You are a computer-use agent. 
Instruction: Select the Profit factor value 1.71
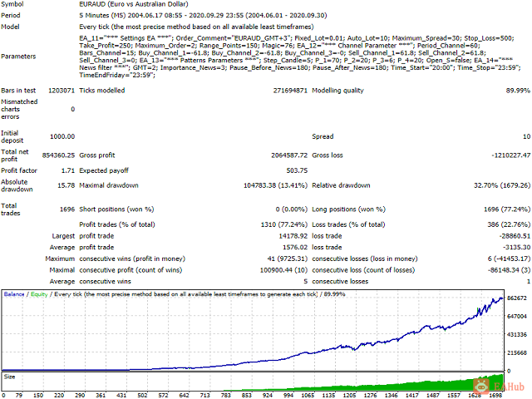(x=68, y=170)
